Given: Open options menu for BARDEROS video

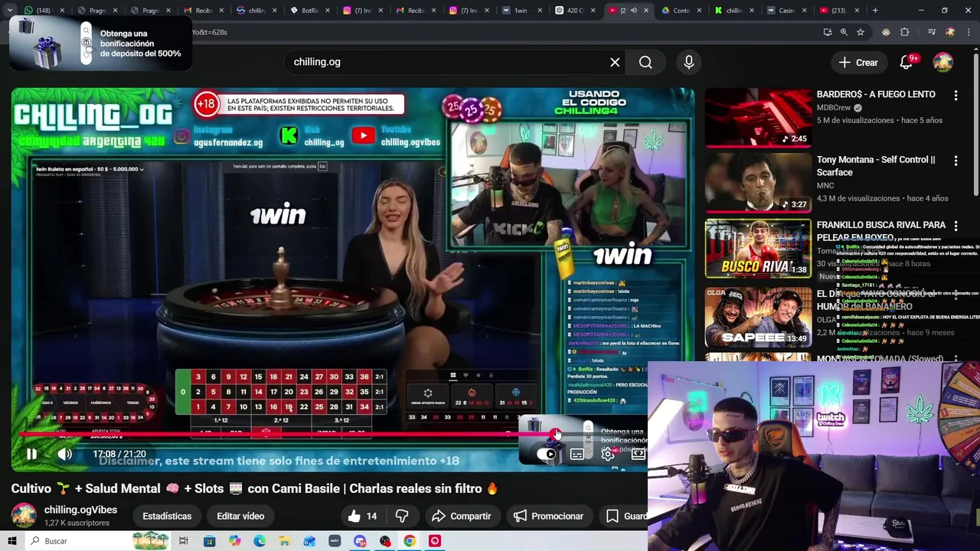Looking at the screenshot, I should [955, 96].
